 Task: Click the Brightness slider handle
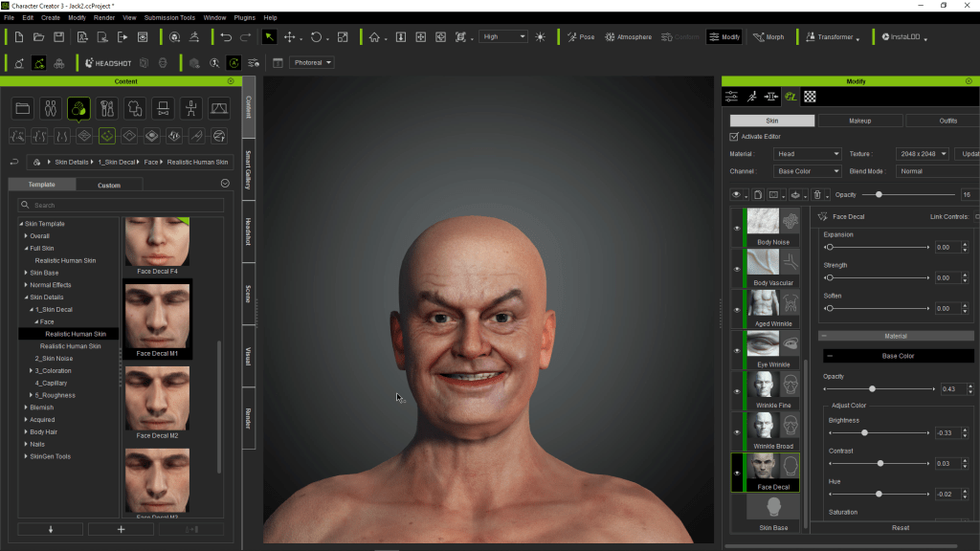[x=864, y=432]
